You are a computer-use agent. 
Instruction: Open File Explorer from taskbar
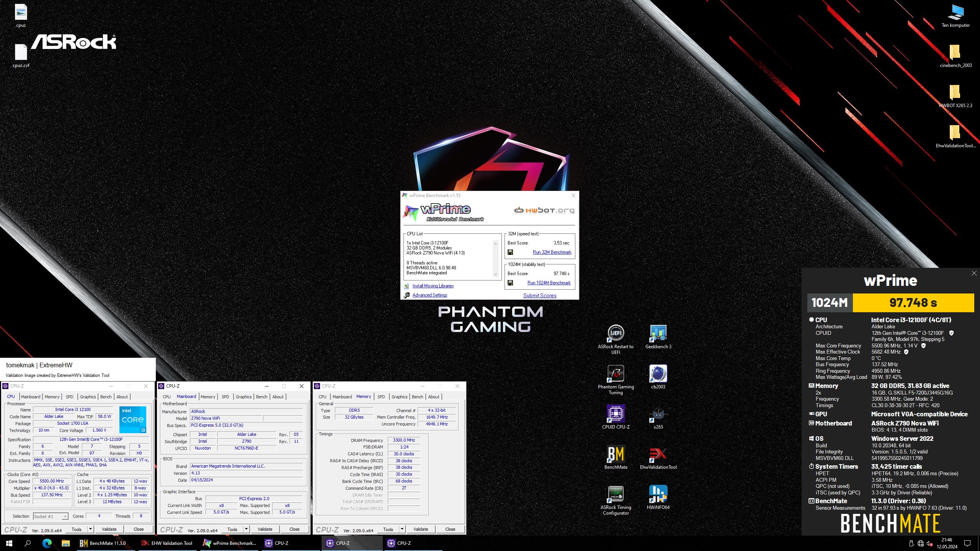66,543
